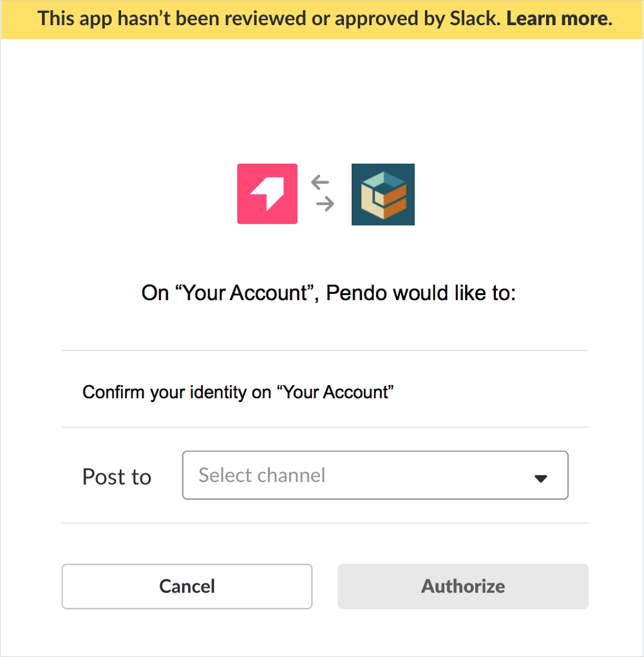This screenshot has width=644, height=657.
Task: Click the right-pointing gray arrow between logos
Action: (325, 204)
